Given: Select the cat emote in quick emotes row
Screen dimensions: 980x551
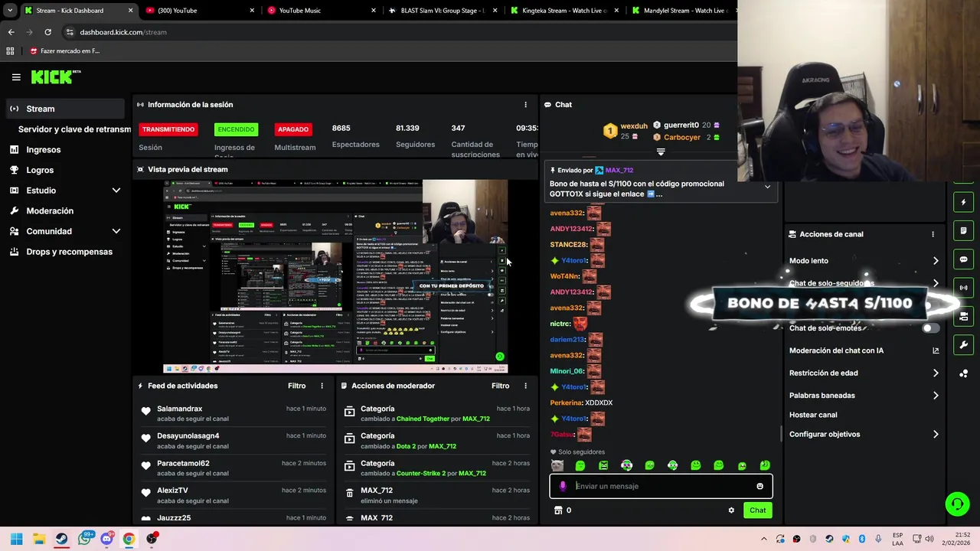Looking at the screenshot, I should tap(557, 465).
